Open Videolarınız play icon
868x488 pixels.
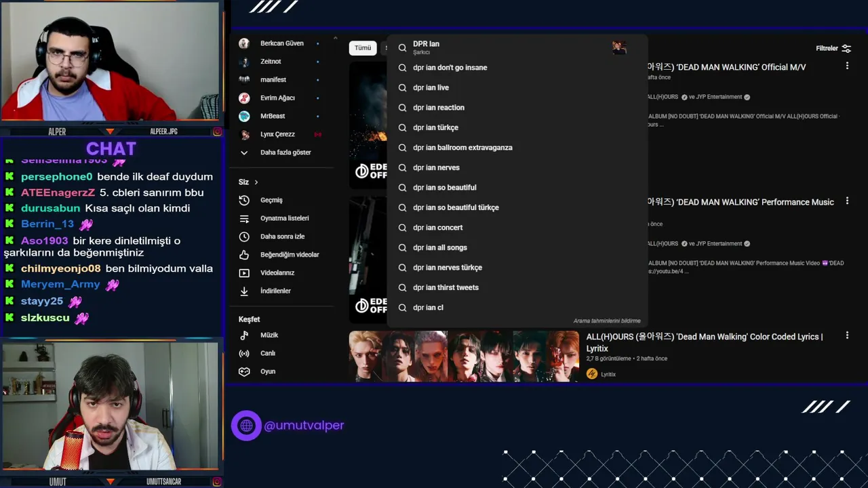(x=244, y=273)
